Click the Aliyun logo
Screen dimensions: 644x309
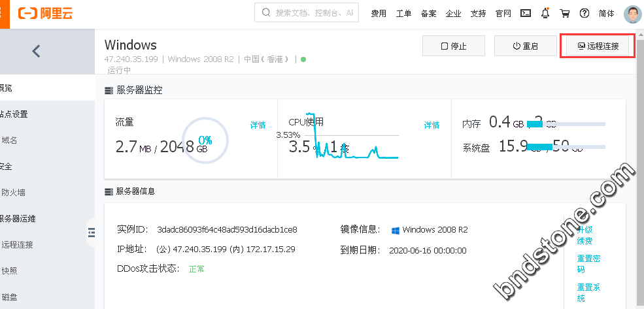click(x=42, y=13)
